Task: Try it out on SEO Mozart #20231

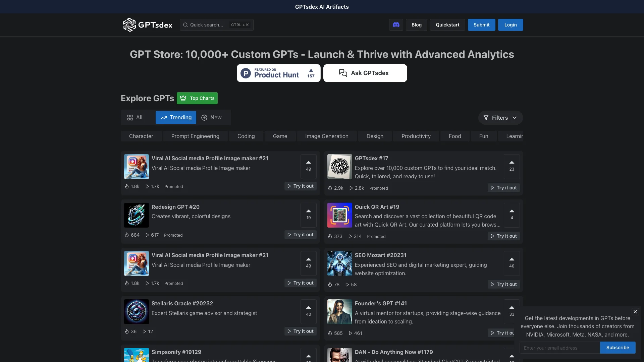Action: pyautogui.click(x=503, y=284)
